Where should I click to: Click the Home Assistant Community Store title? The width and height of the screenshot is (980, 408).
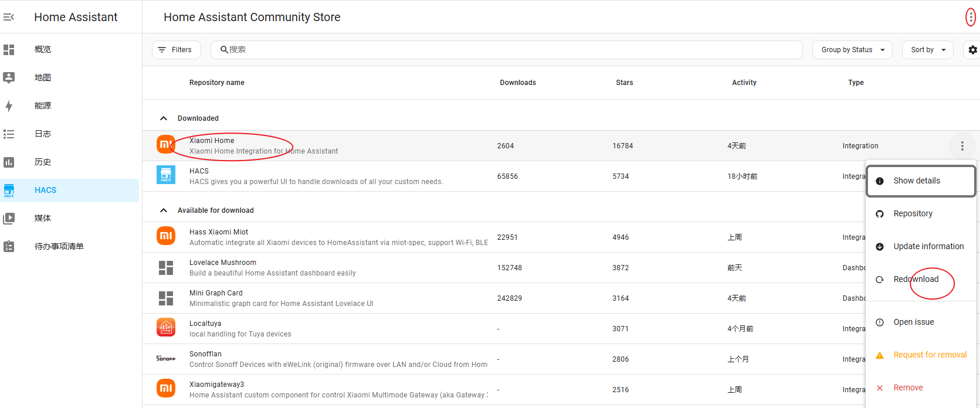pos(252,17)
